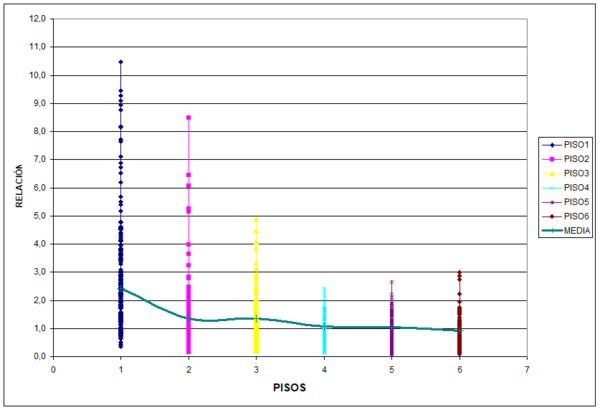Click the teal average line between 3 and 4
The image size is (600, 410).
point(290,321)
